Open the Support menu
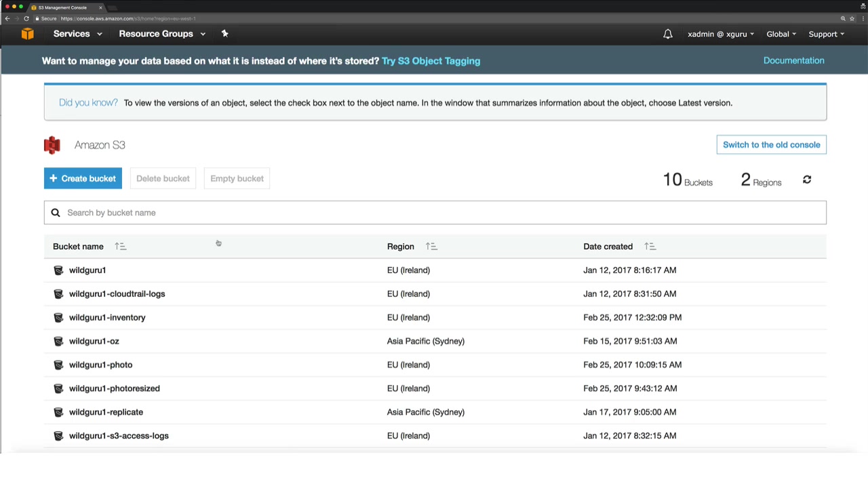The width and height of the screenshot is (868, 488). point(826,34)
